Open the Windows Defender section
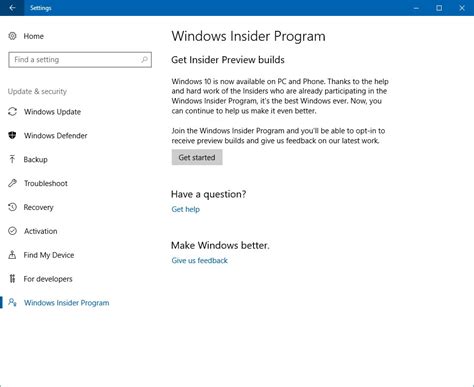Viewport: 474px width, 387px height. [55, 135]
